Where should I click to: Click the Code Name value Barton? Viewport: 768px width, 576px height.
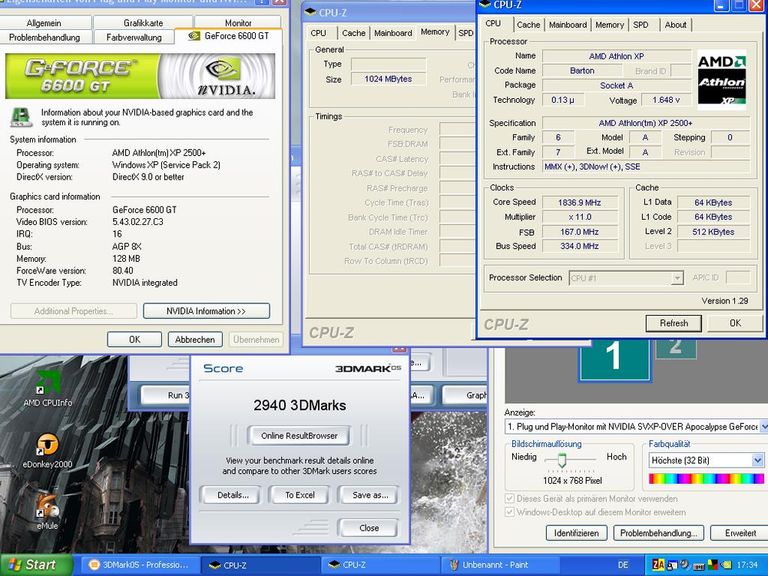(x=582, y=71)
